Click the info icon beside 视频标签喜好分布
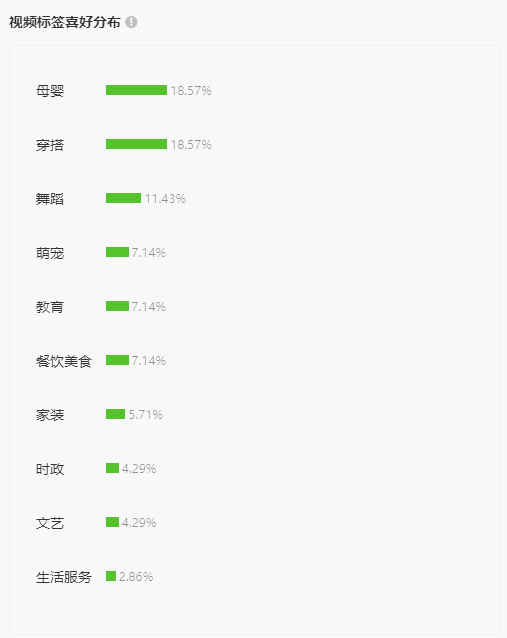This screenshot has height=638, width=507. [x=131, y=22]
